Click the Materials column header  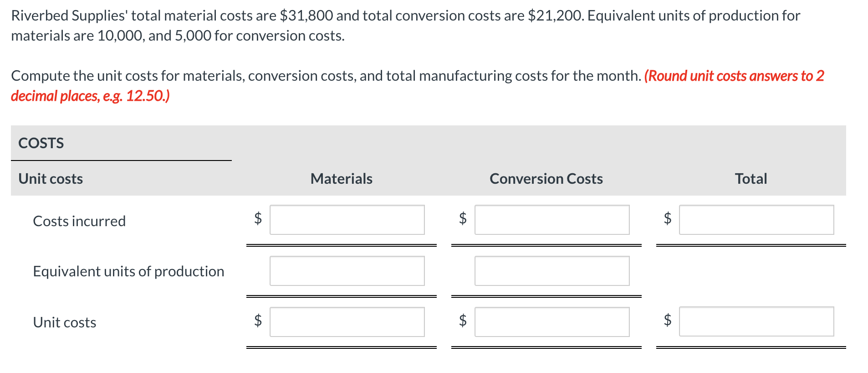tap(341, 179)
